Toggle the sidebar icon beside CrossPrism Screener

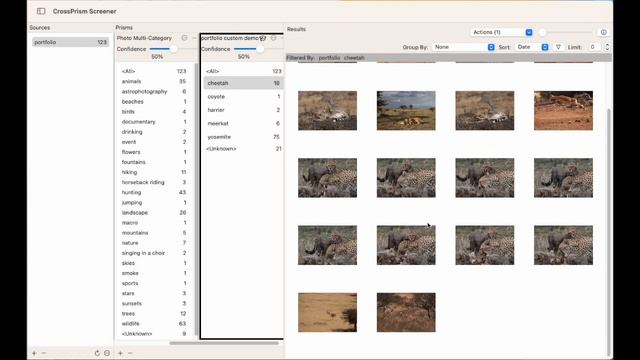(x=41, y=11)
